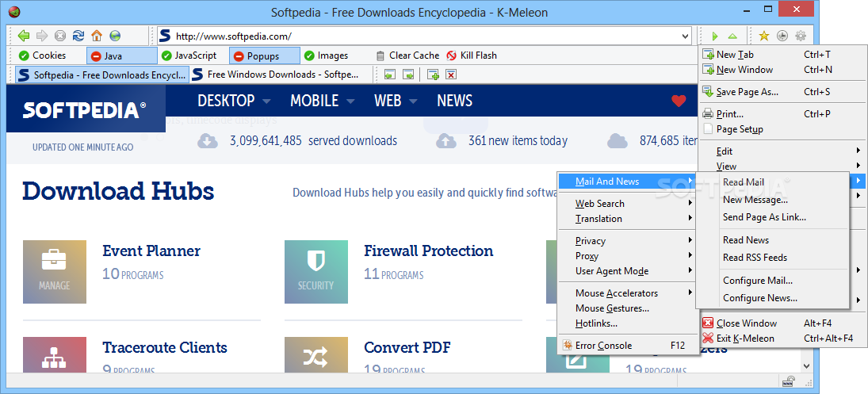This screenshot has height=394, width=868.
Task: Click the K-Meleon app icon in title bar
Action: coord(15,11)
